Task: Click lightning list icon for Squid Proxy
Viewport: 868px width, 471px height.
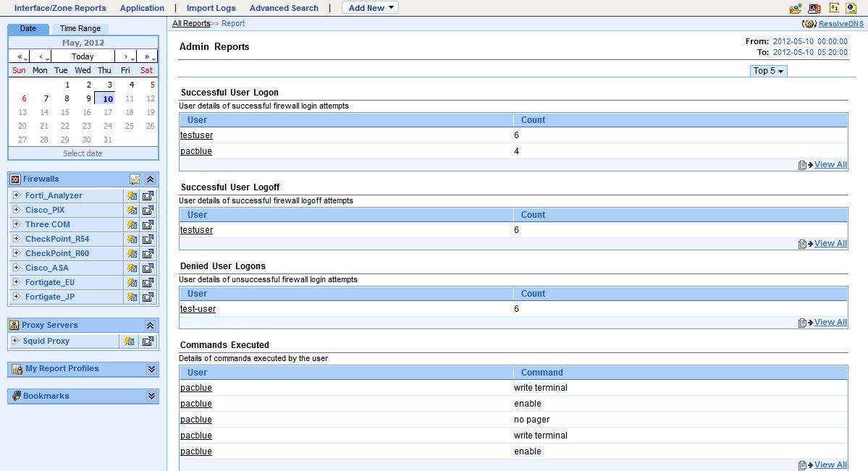Action: coord(129,341)
